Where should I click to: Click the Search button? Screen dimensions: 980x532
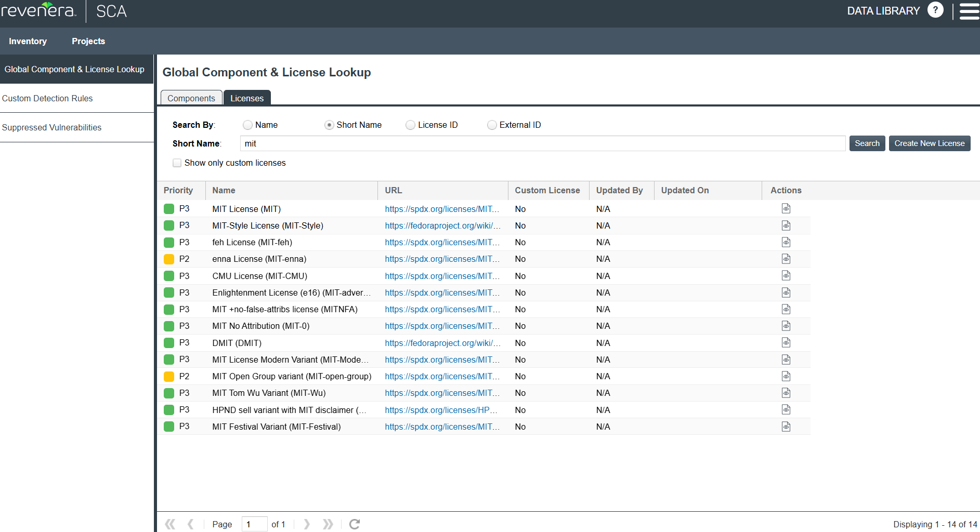click(x=867, y=143)
